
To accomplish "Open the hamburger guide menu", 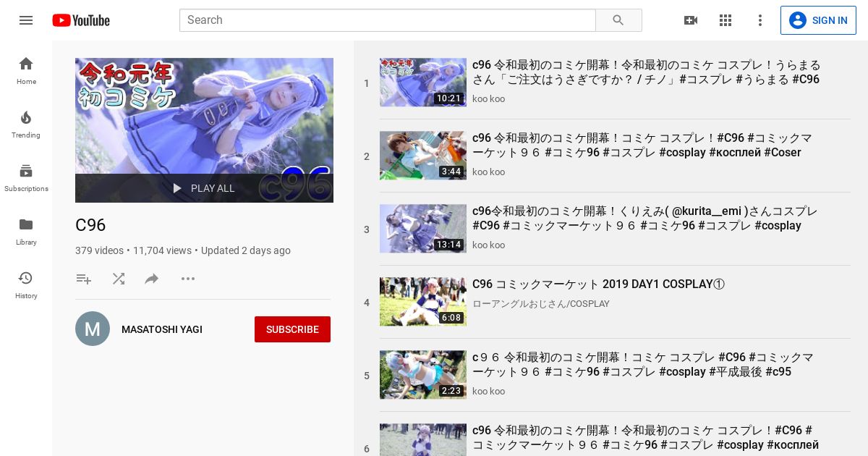I will 26,20.
